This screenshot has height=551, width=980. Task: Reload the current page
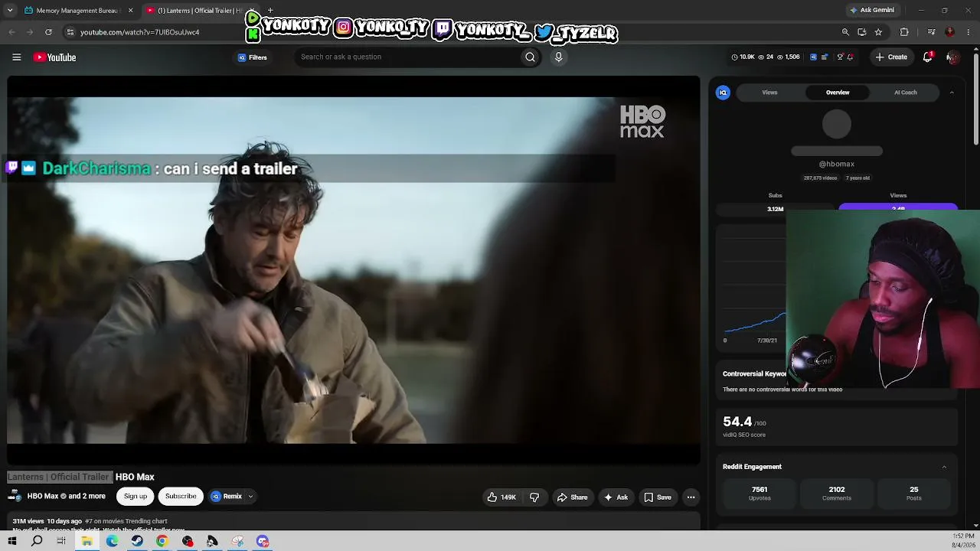(48, 32)
